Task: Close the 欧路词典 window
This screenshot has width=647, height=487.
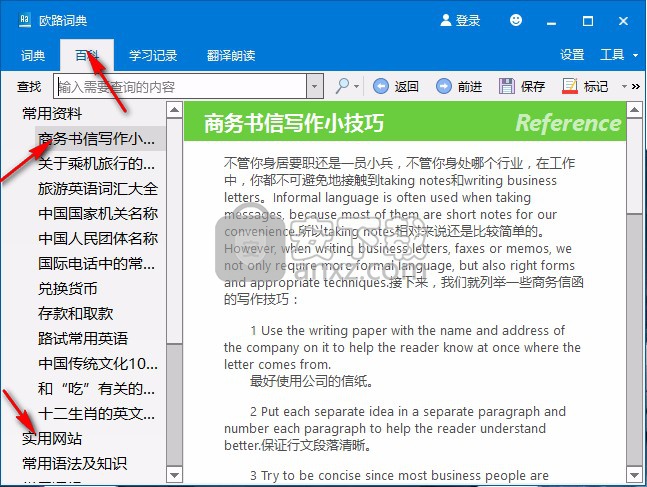Action: click(x=623, y=21)
